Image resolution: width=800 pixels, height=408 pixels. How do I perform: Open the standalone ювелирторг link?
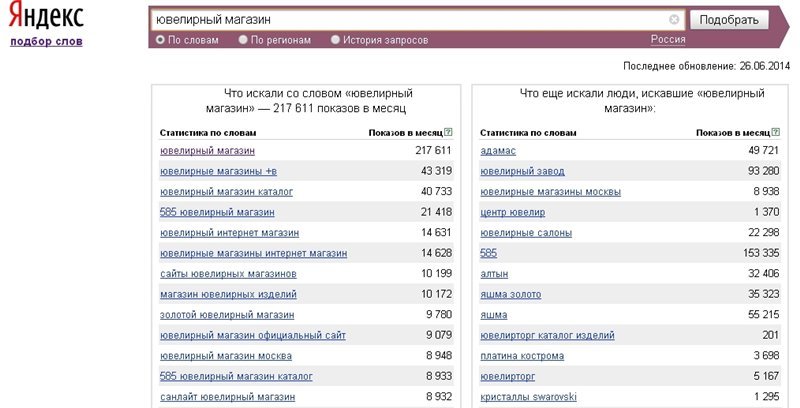click(x=508, y=376)
